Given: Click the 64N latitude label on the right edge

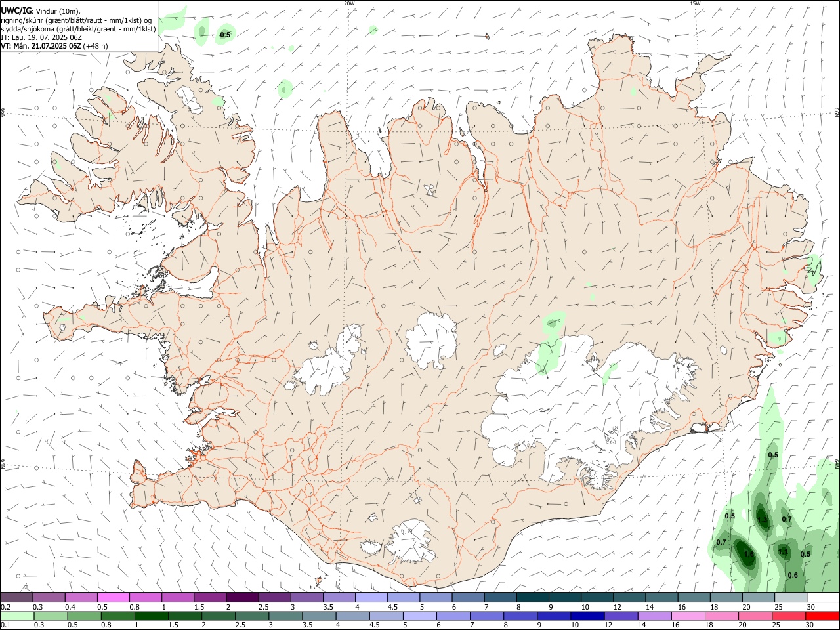Looking at the screenshot, I should coord(837,463).
